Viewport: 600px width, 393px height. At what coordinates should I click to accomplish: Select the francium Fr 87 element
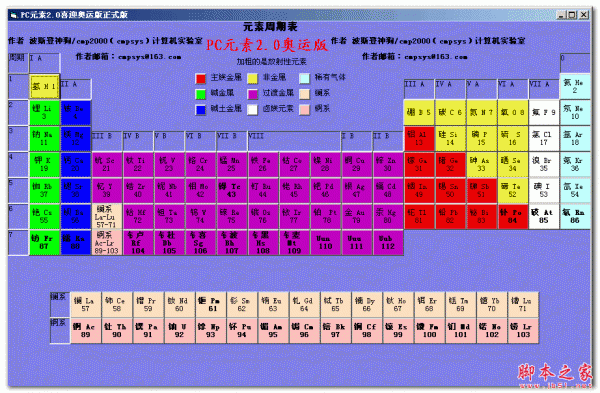(44, 243)
